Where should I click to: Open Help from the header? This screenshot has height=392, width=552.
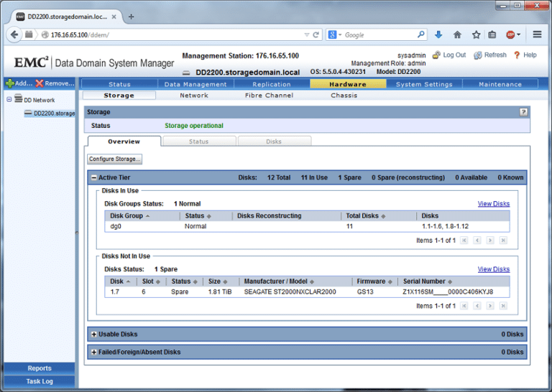pos(525,55)
